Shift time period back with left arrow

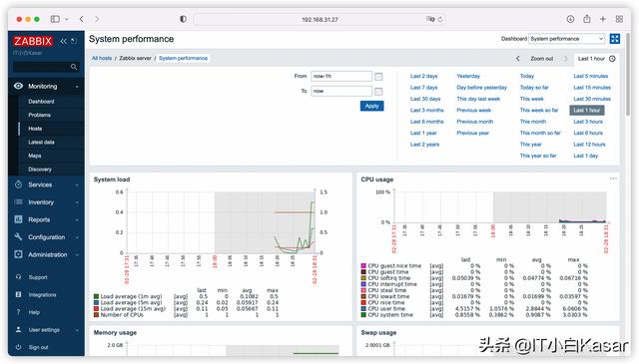518,59
